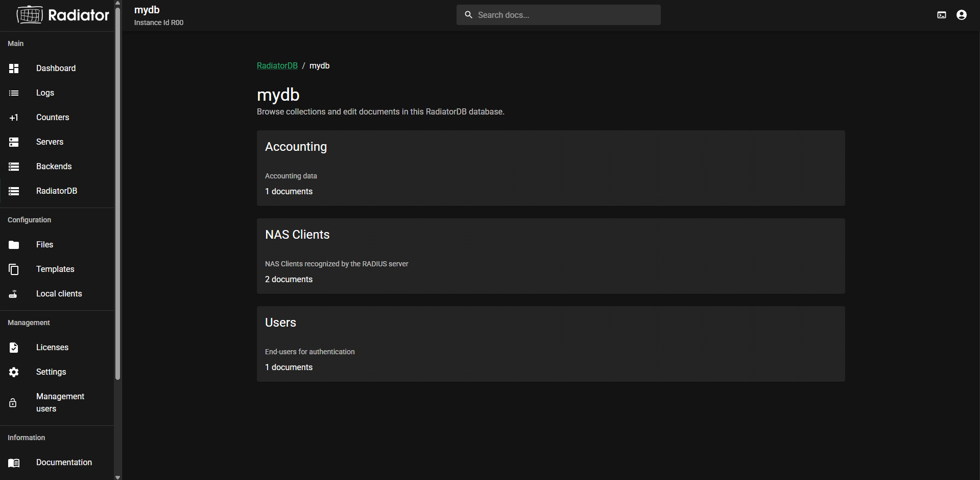Click the search magnifier icon
This screenshot has width=980, height=480.
point(468,15)
